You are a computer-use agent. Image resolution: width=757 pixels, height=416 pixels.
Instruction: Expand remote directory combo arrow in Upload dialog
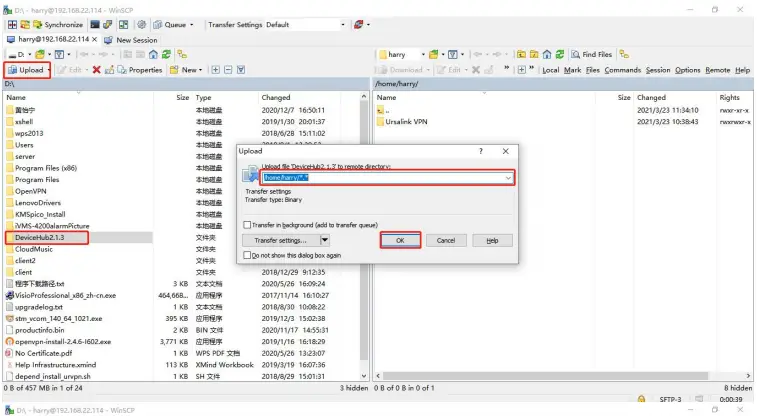(x=508, y=178)
